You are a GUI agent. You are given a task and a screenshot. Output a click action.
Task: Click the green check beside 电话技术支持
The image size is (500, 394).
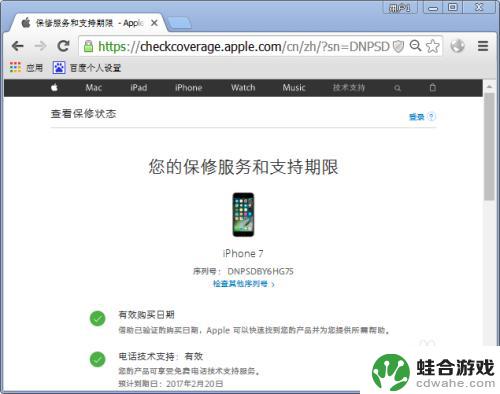click(x=97, y=359)
